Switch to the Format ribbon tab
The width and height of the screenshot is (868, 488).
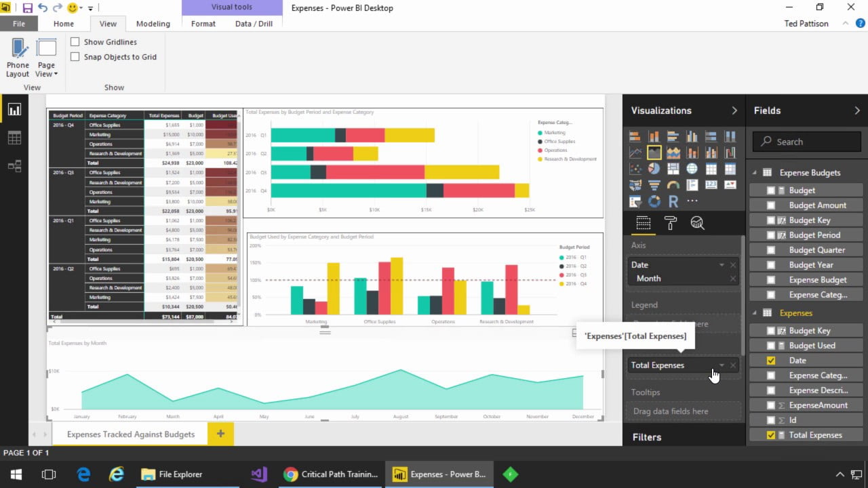tap(203, 24)
